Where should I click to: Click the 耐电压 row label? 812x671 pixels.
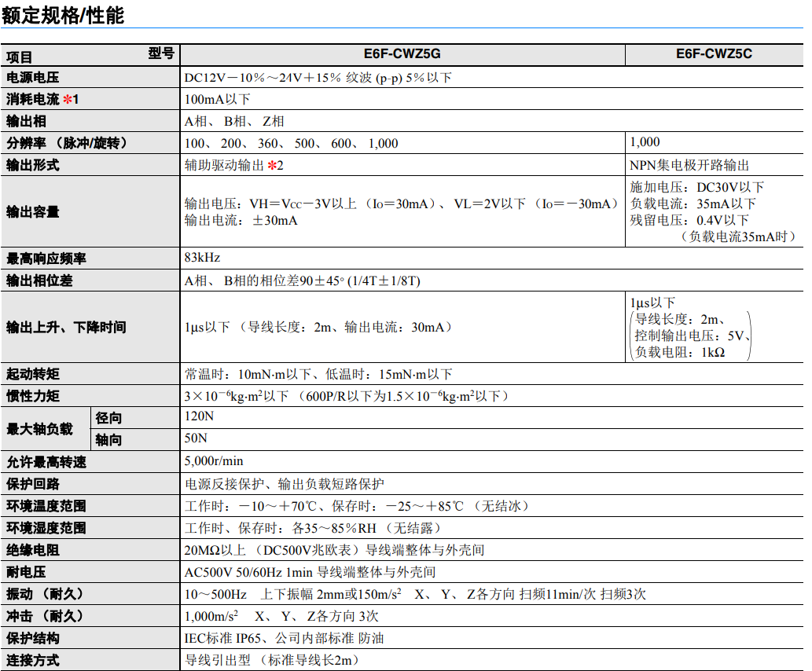point(26,572)
